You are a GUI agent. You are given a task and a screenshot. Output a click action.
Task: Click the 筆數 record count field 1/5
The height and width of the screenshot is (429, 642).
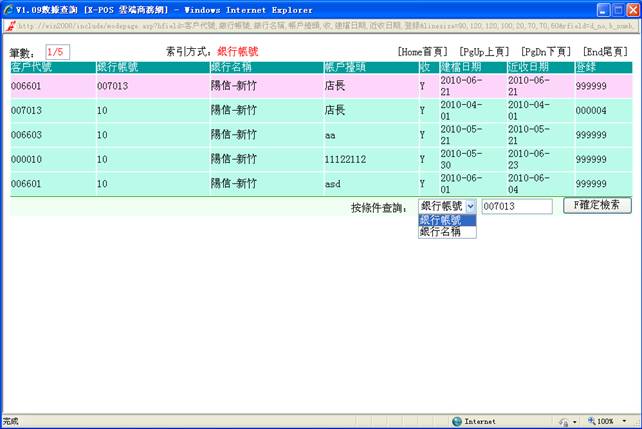56,51
